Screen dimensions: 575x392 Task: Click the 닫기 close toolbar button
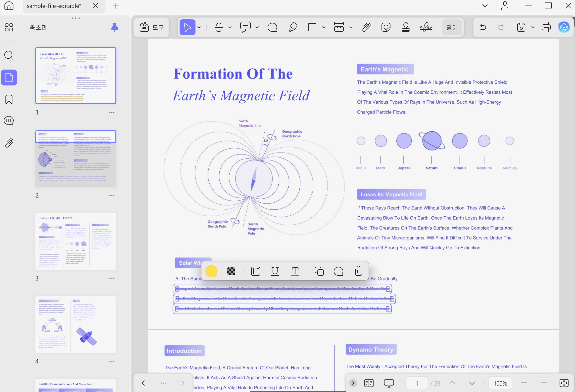pyautogui.click(x=452, y=27)
